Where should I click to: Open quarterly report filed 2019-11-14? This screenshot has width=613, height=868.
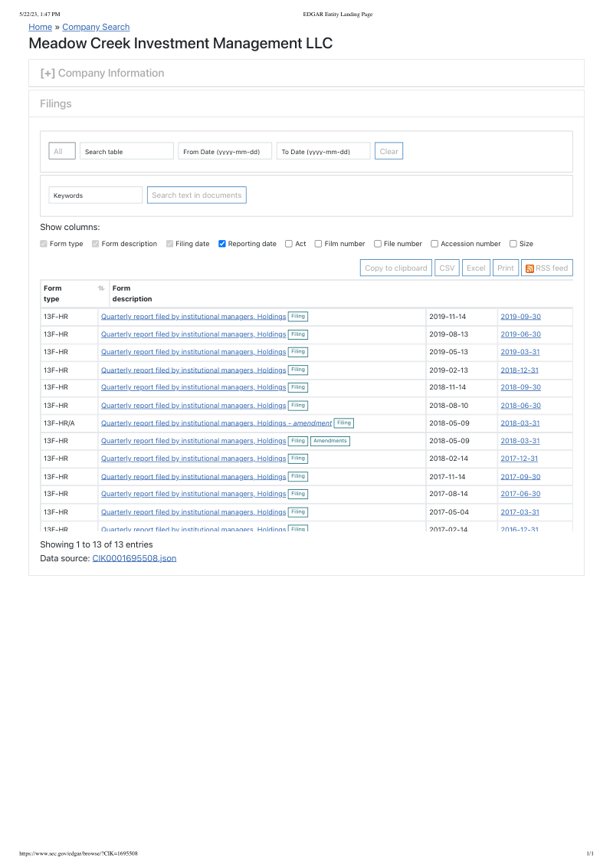pos(194,317)
